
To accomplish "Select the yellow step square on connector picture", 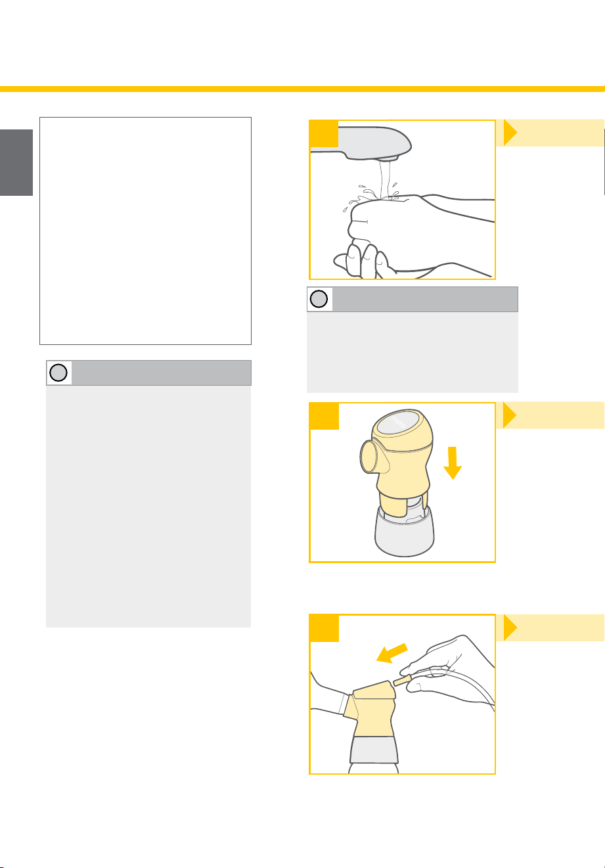I will [325, 416].
